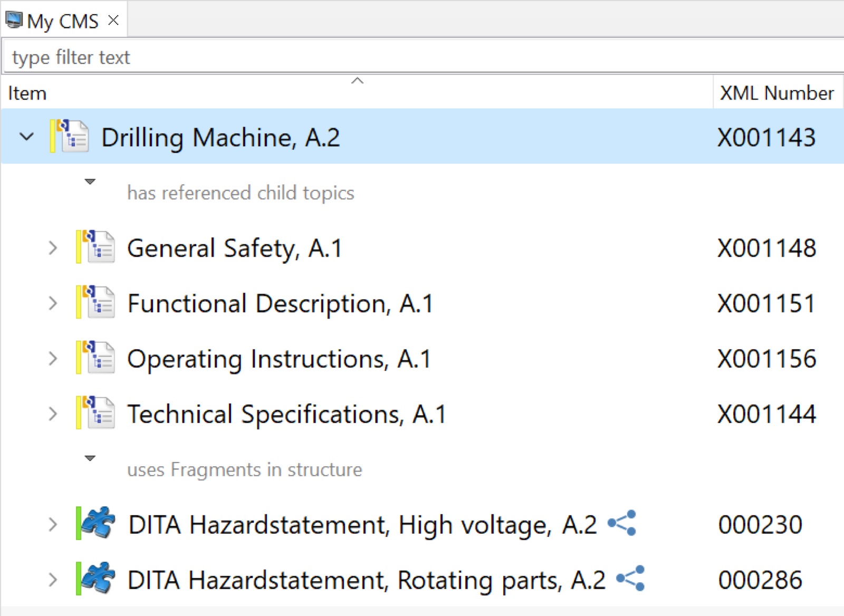Click the Rotating parts fragment puzzle icon
This screenshot has width=844, height=616.
[97, 579]
